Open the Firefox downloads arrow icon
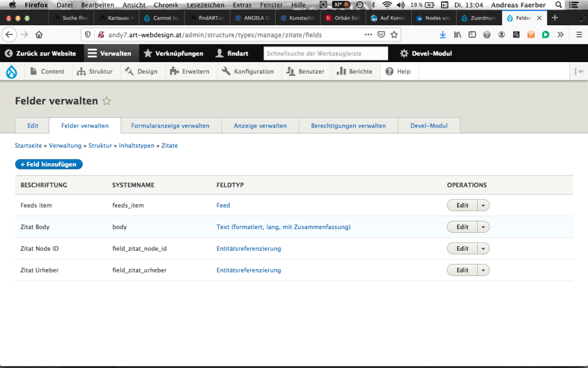Image resolution: width=588 pixels, height=368 pixels. (443, 34)
